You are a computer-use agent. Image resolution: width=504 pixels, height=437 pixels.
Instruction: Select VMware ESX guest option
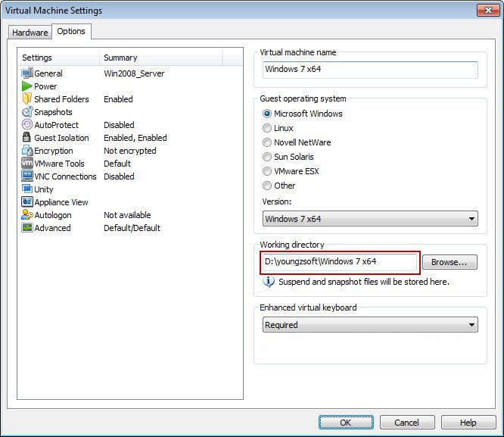click(267, 171)
